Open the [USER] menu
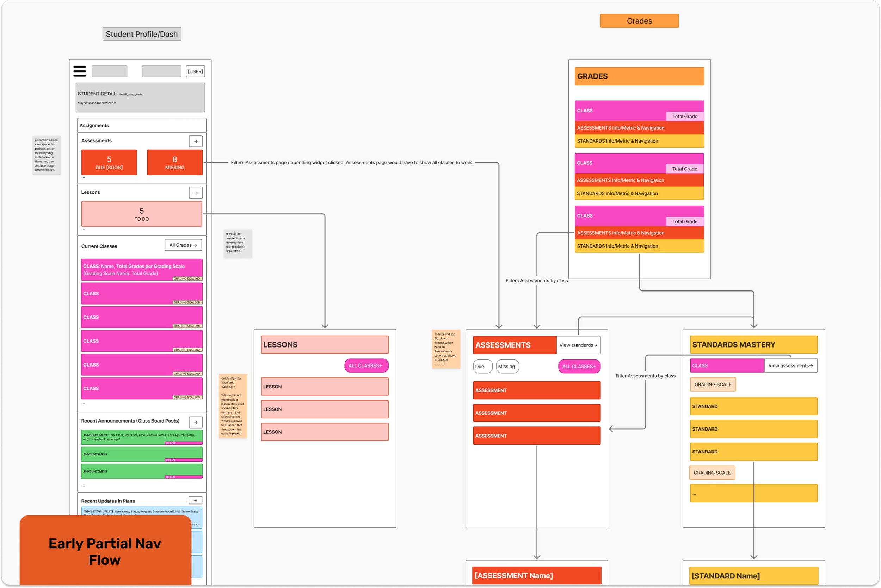The height and width of the screenshot is (588, 881). click(x=195, y=71)
